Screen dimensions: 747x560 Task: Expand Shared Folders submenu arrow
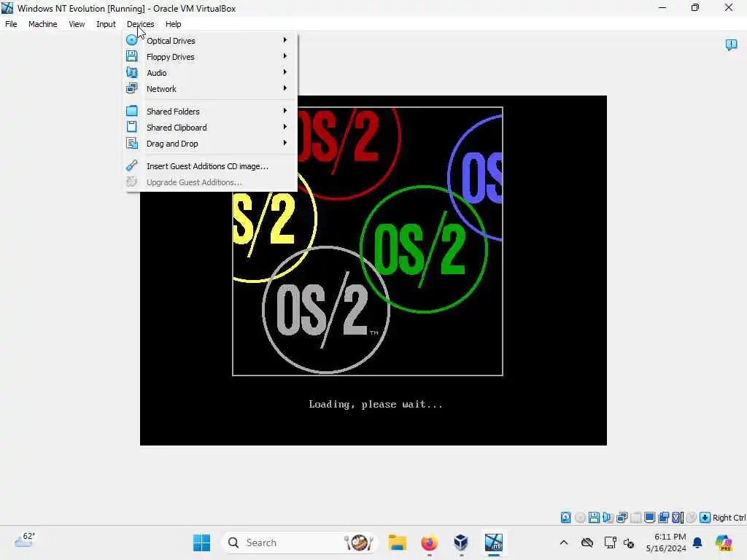[x=285, y=111]
